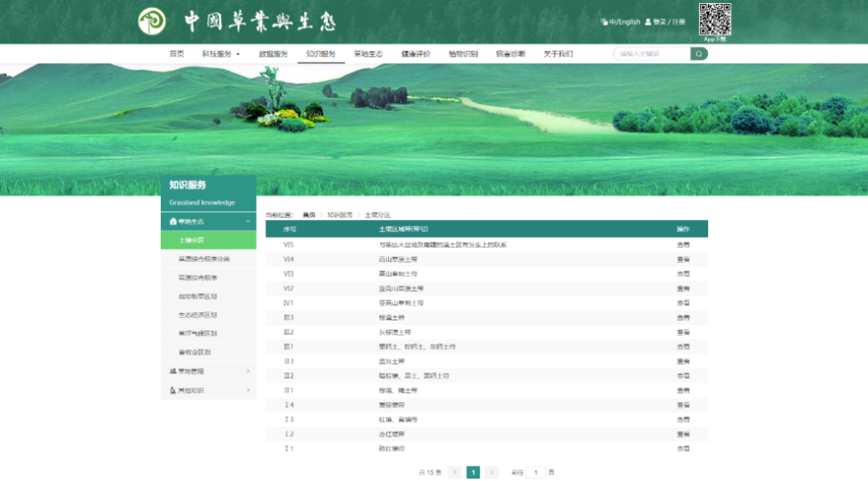
Task: Click the 草地管理 sidebar icon
Action: (x=173, y=371)
